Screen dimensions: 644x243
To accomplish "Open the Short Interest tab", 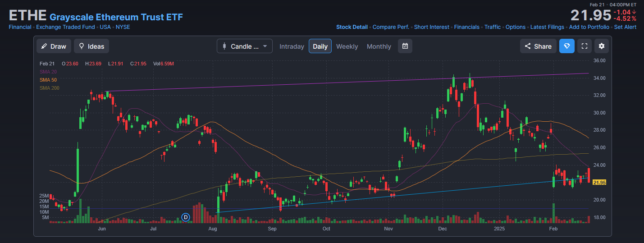I will point(431,27).
